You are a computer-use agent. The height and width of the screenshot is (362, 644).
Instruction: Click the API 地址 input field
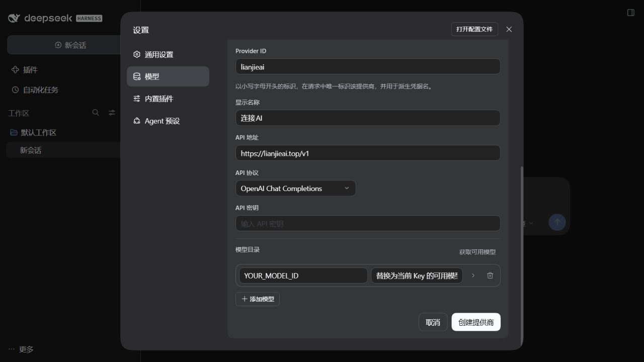[x=368, y=153]
